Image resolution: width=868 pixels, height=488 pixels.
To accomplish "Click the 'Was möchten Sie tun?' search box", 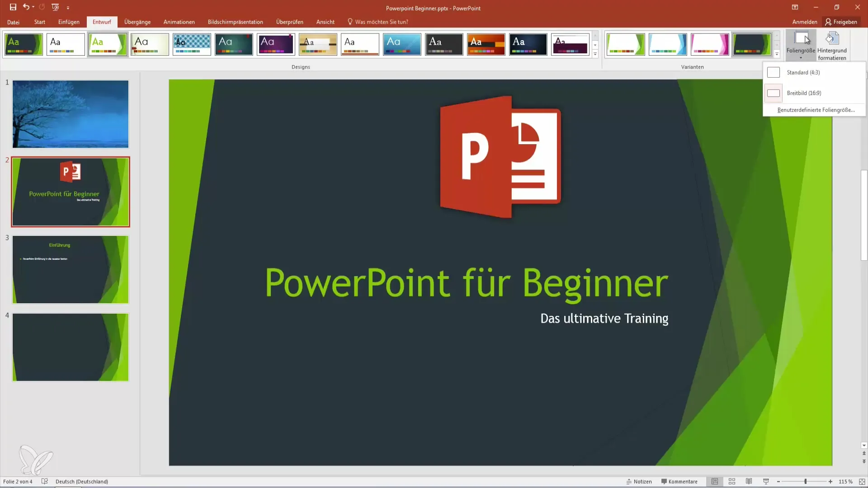I will point(378,22).
